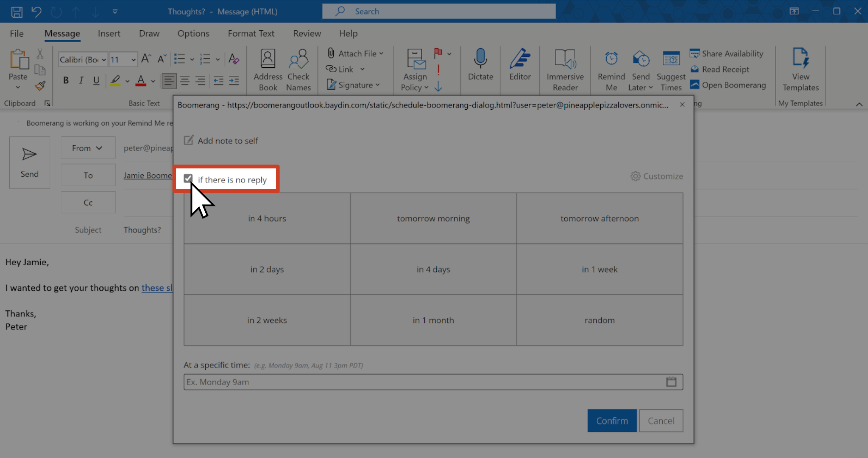Launch Immersive Reader
Screen dimensions: 868x458
point(565,70)
